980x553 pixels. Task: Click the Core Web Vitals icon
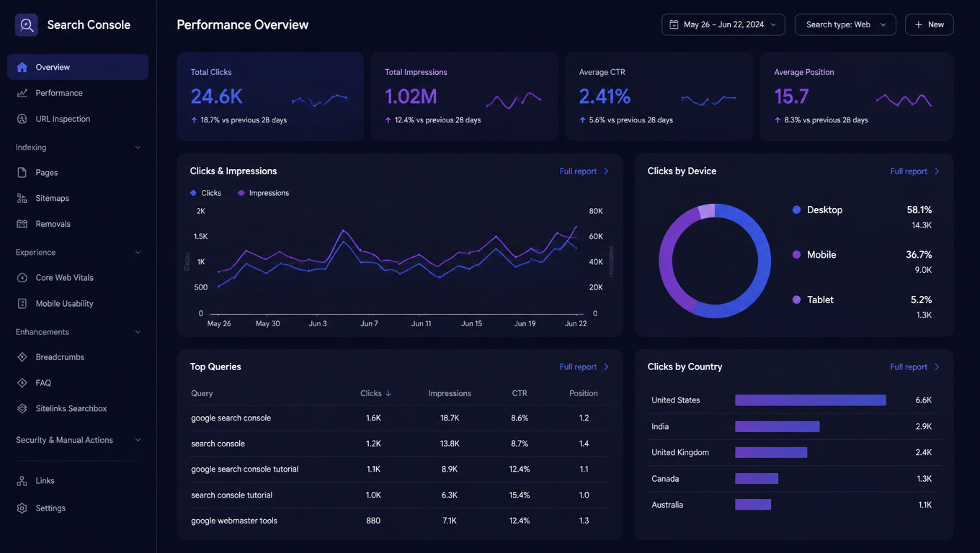tap(22, 278)
